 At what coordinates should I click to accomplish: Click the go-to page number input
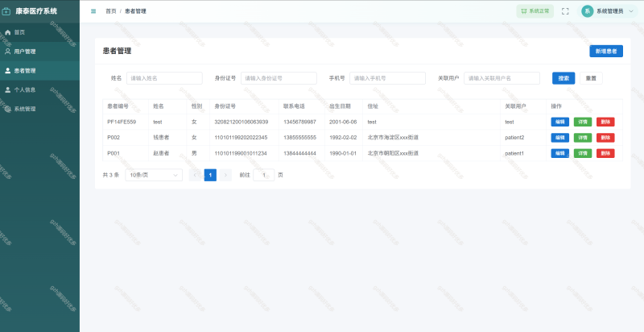pos(264,175)
